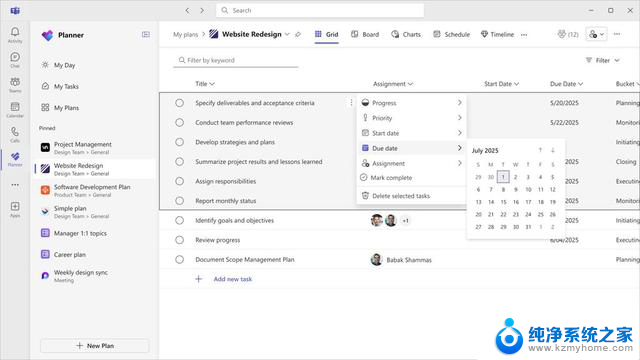Expand the Website Redesign plan dropdown
The height and width of the screenshot is (360, 640).
pos(287,35)
